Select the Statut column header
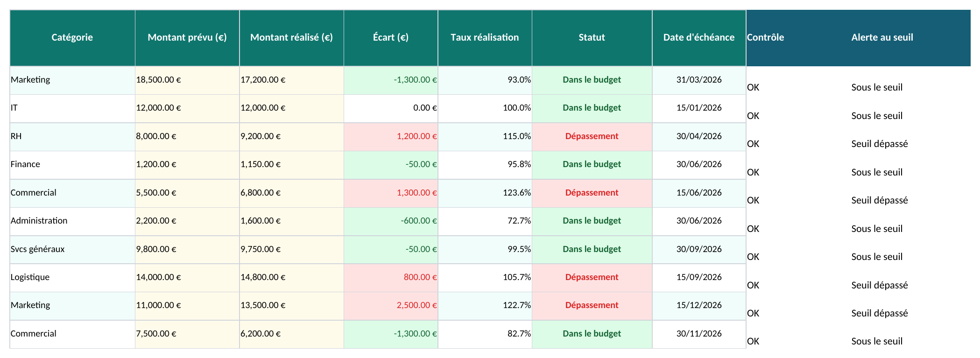Viewport: 980px width, 358px height. pos(592,38)
